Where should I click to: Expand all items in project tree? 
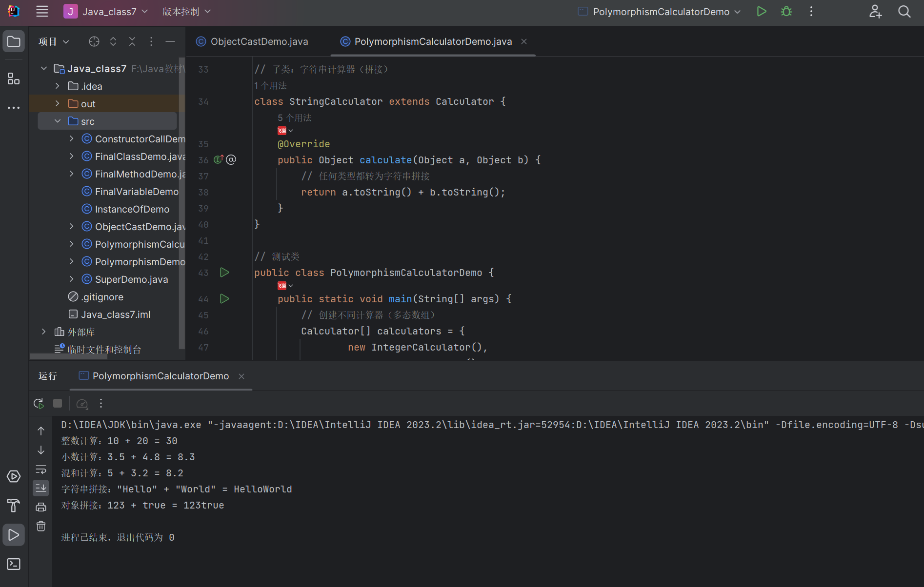tap(113, 41)
